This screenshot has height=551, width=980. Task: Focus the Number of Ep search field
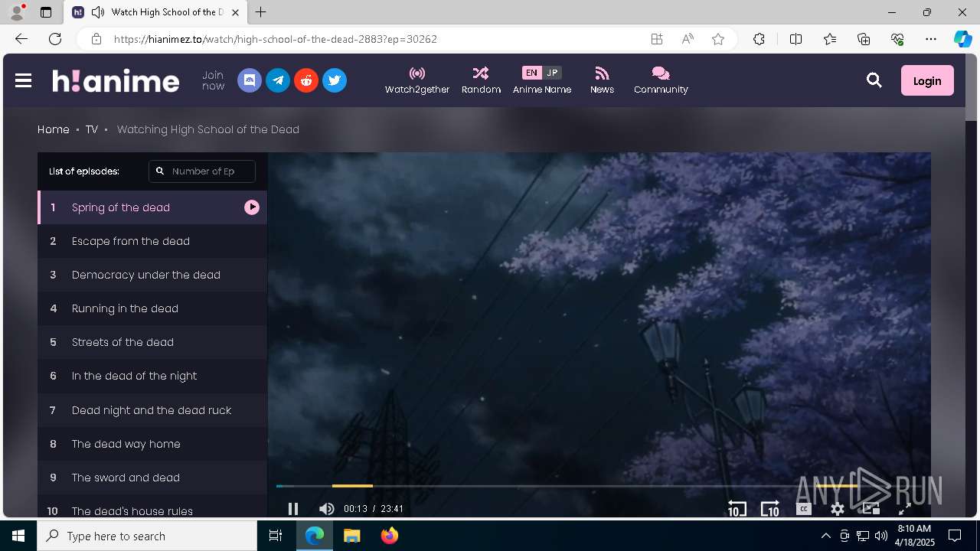pos(202,171)
